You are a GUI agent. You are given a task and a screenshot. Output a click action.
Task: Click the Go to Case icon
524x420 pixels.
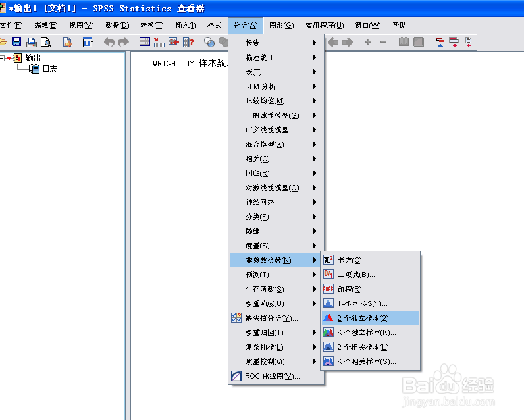(159, 42)
